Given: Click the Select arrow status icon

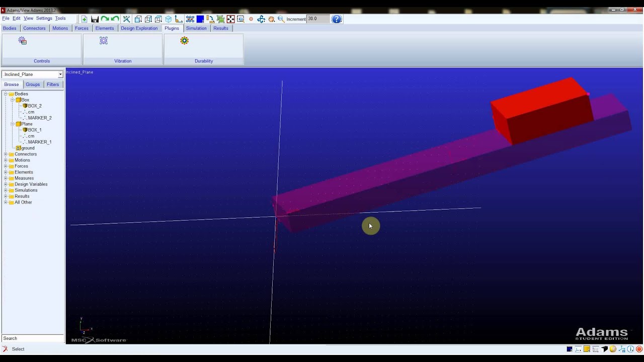Looking at the screenshot, I should 5,349.
